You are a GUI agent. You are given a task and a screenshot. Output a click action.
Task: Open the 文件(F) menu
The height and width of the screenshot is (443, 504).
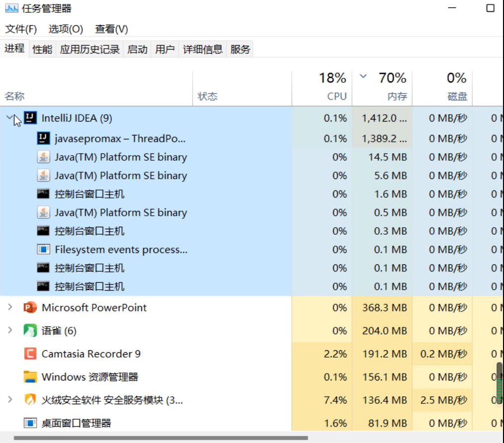[21, 29]
